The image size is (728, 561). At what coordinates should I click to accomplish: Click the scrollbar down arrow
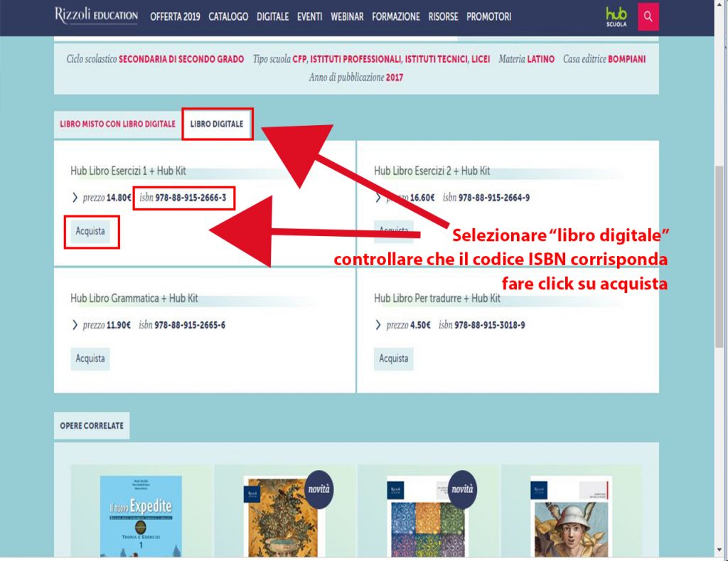[719, 550]
